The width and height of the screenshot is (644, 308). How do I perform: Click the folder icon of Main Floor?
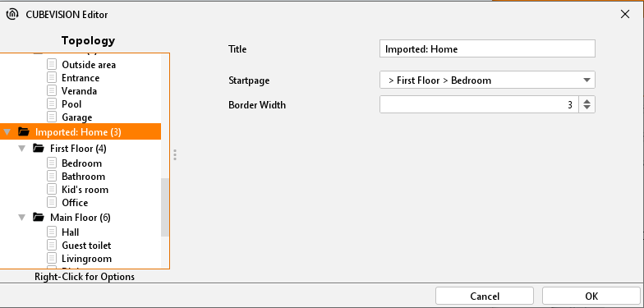[39, 217]
